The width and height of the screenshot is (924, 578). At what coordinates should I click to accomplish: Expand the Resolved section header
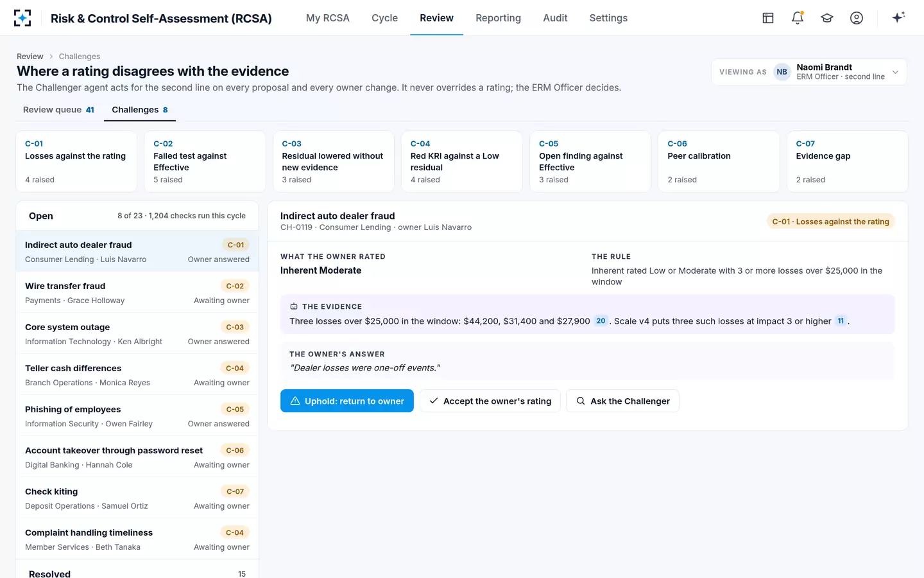(137, 570)
